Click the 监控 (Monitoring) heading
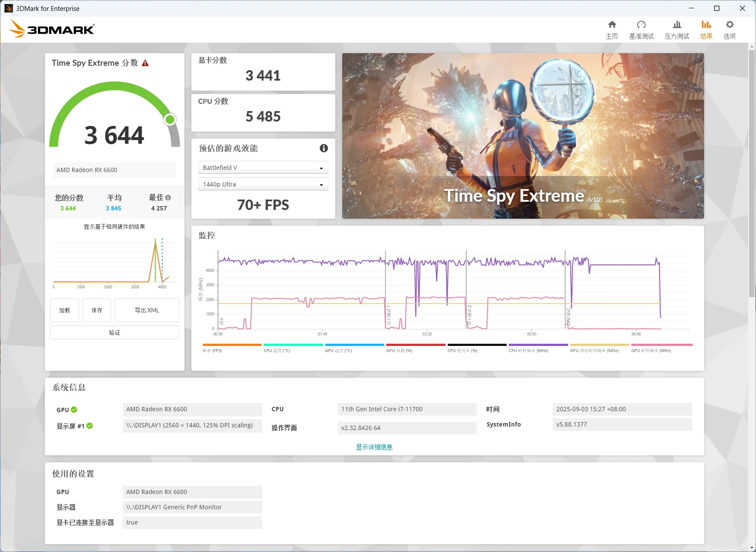The image size is (756, 552). click(x=207, y=235)
